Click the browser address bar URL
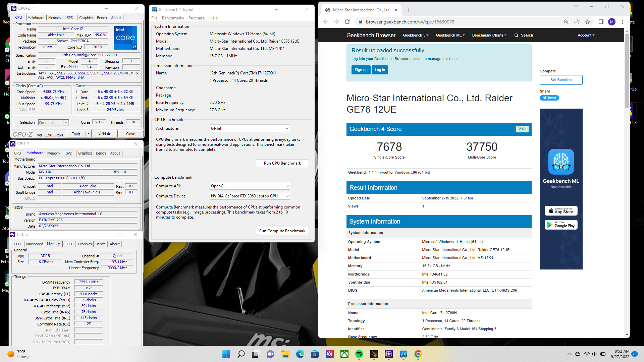 (x=410, y=22)
